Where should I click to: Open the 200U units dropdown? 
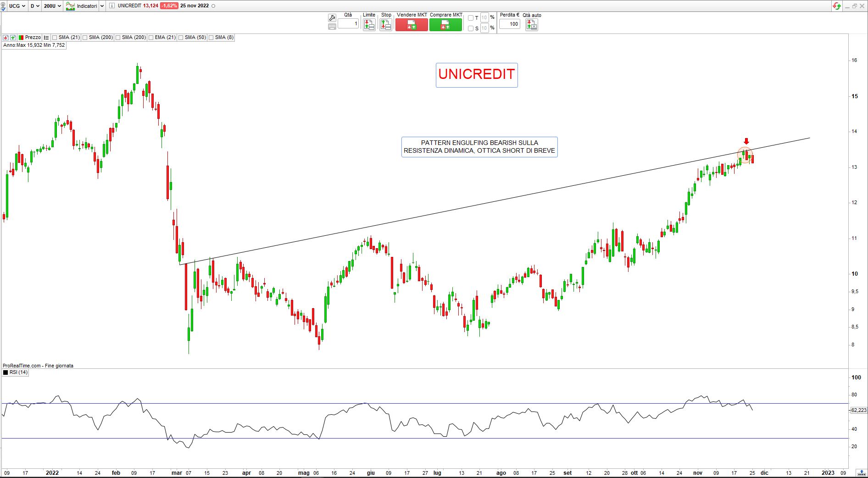tap(52, 6)
